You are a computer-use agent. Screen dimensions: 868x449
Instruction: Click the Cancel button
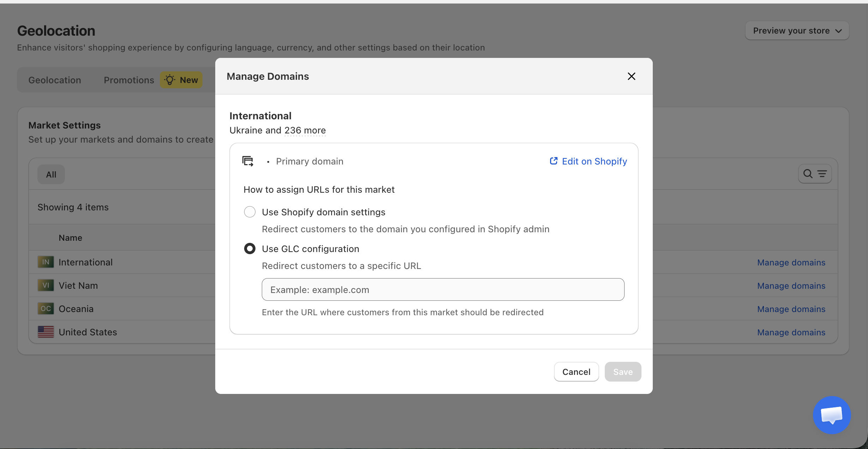click(576, 372)
